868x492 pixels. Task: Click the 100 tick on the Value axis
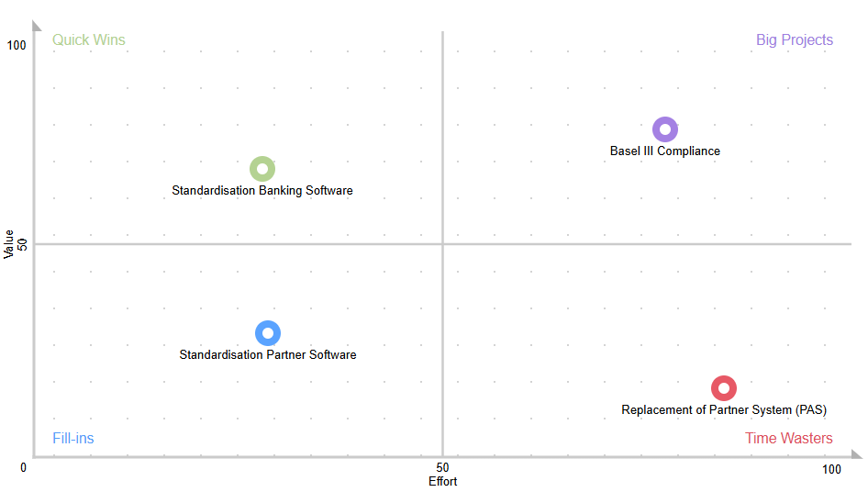click(17, 46)
